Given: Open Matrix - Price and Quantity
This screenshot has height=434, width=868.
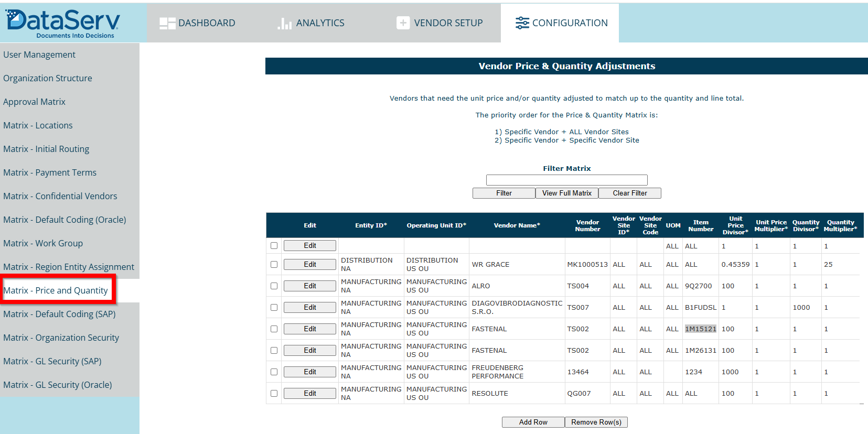Looking at the screenshot, I should pos(56,290).
